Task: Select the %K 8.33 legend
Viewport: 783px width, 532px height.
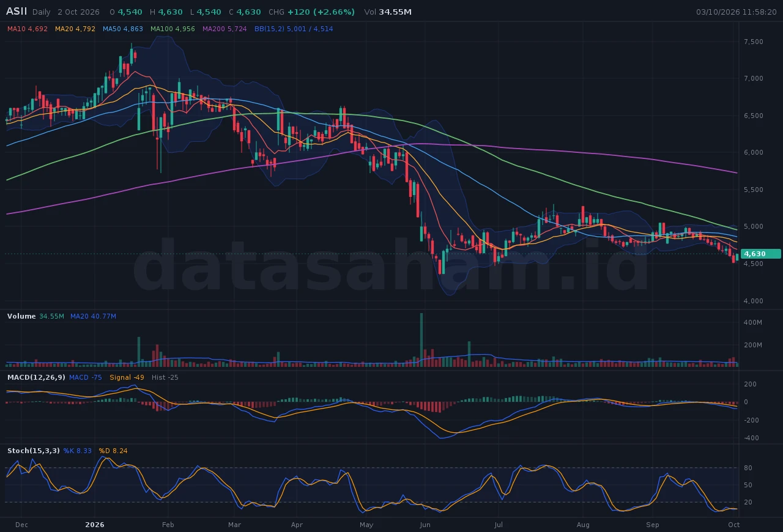Action: coord(78,451)
